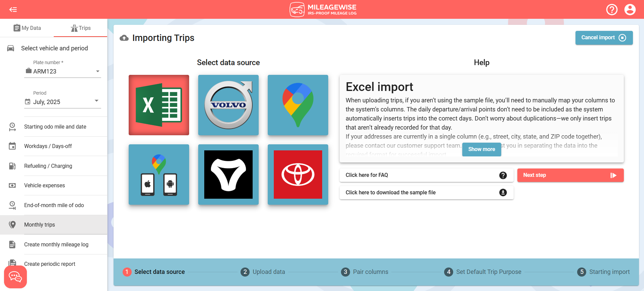The width and height of the screenshot is (644, 291).
Task: Collapse the sidebar with the back arrow icon
Action: [13, 9]
